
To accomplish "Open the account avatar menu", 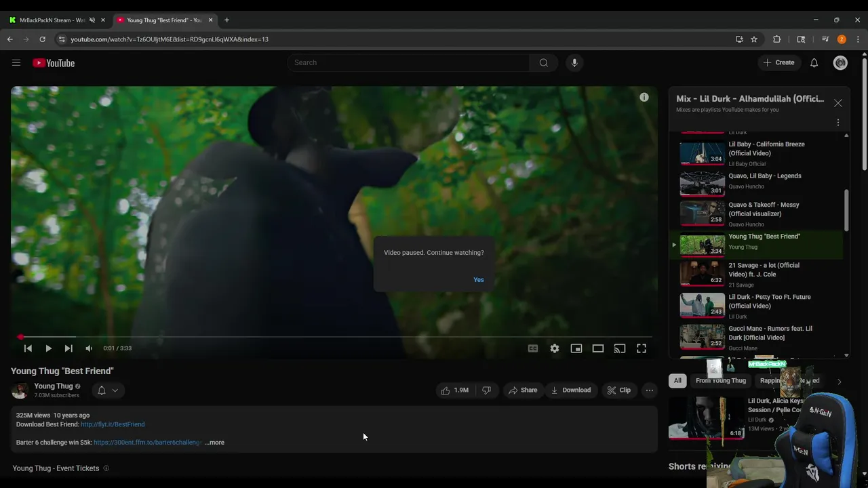I will click(x=840, y=63).
